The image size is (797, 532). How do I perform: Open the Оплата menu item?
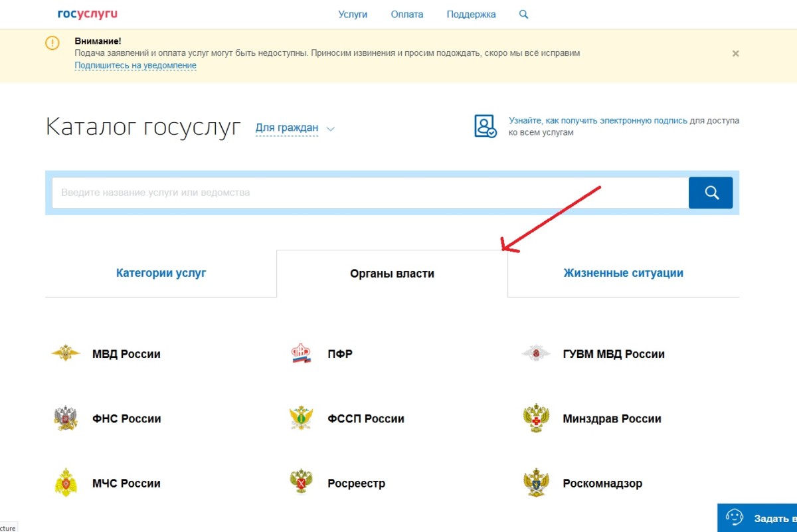(407, 15)
